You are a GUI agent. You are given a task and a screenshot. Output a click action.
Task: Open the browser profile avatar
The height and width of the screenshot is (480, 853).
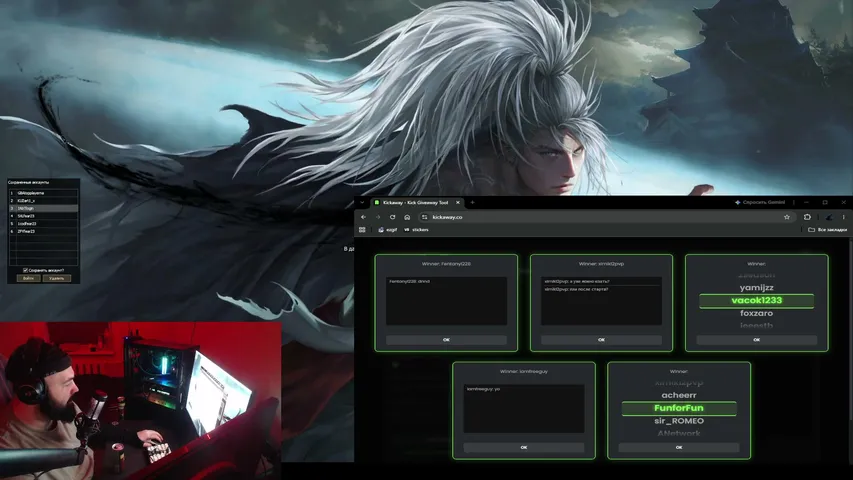coord(829,217)
